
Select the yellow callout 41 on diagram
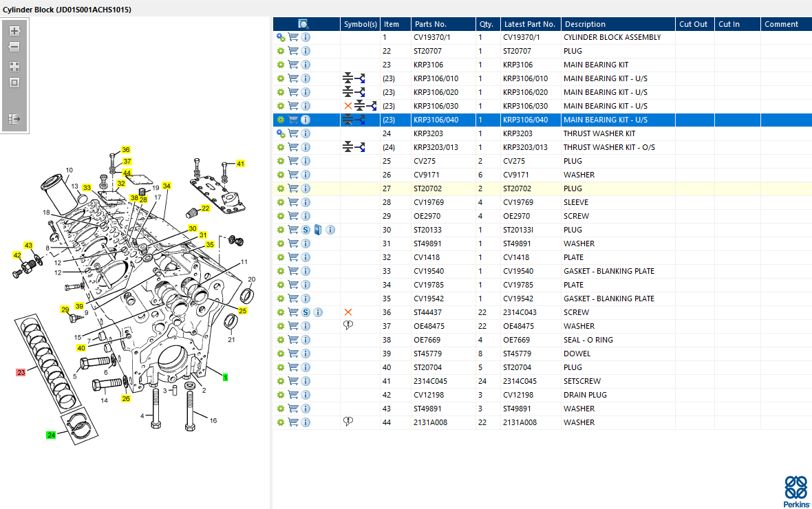pyautogui.click(x=240, y=164)
